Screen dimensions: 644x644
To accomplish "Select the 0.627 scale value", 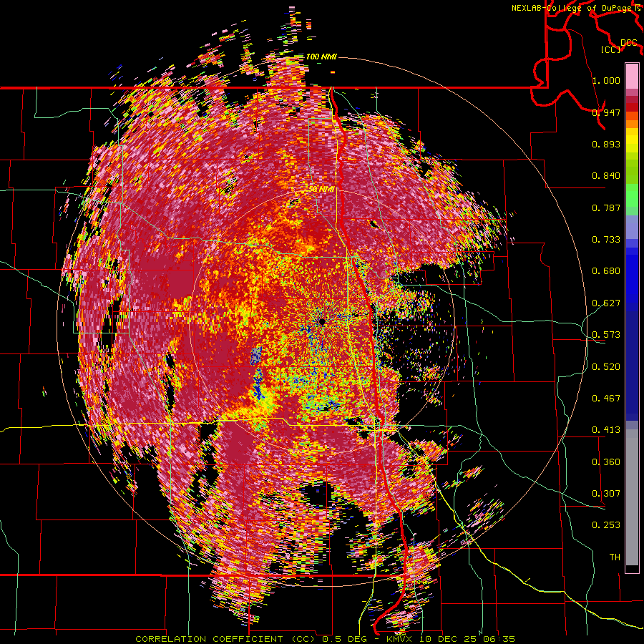I will 606,303.
